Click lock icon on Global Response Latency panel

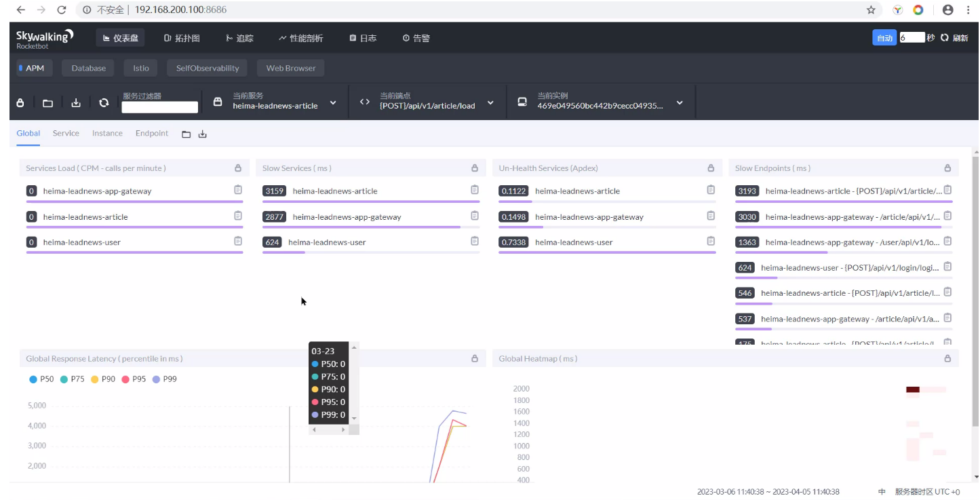click(475, 358)
